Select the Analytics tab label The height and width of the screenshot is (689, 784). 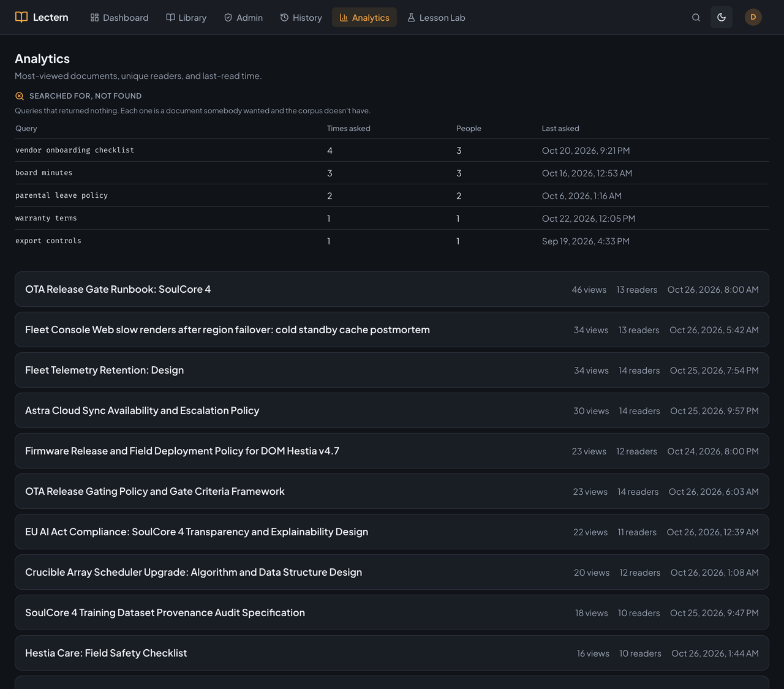pos(371,18)
